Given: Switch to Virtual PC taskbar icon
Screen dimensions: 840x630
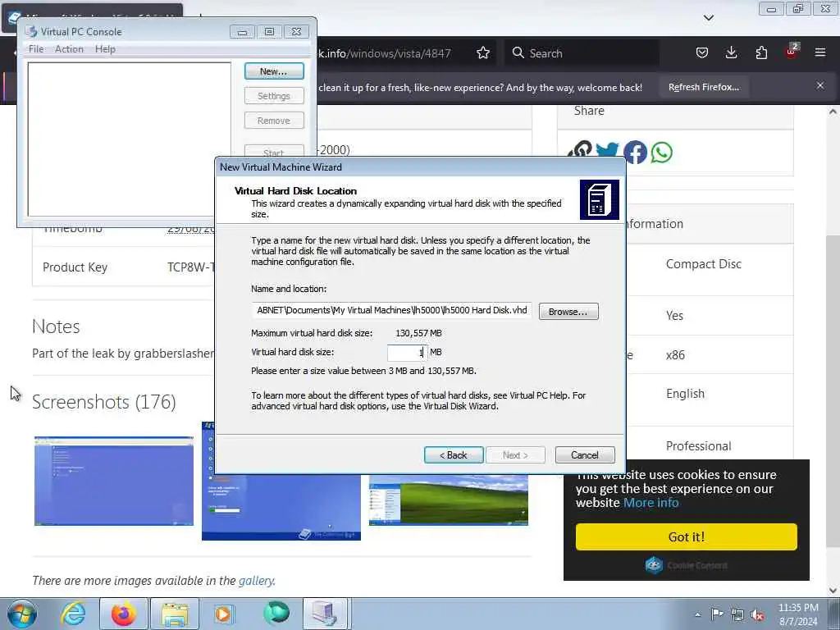Looking at the screenshot, I should (x=326, y=614).
